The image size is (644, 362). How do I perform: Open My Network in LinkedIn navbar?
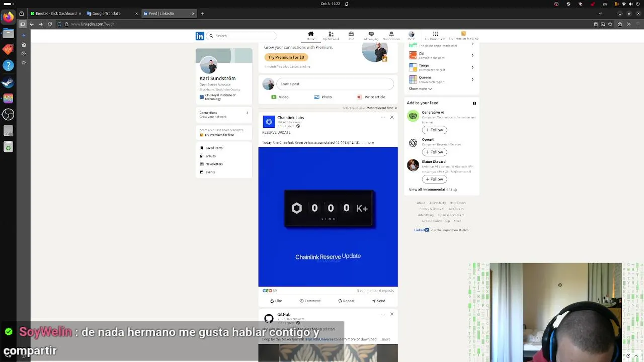tap(331, 36)
